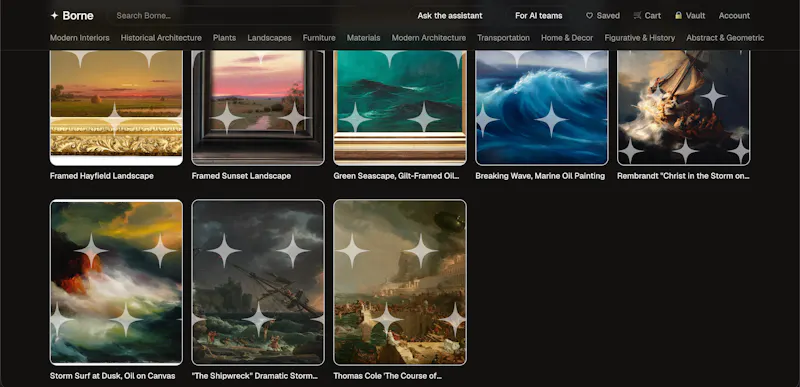
Task: Open the For AI teams page
Action: (x=538, y=16)
